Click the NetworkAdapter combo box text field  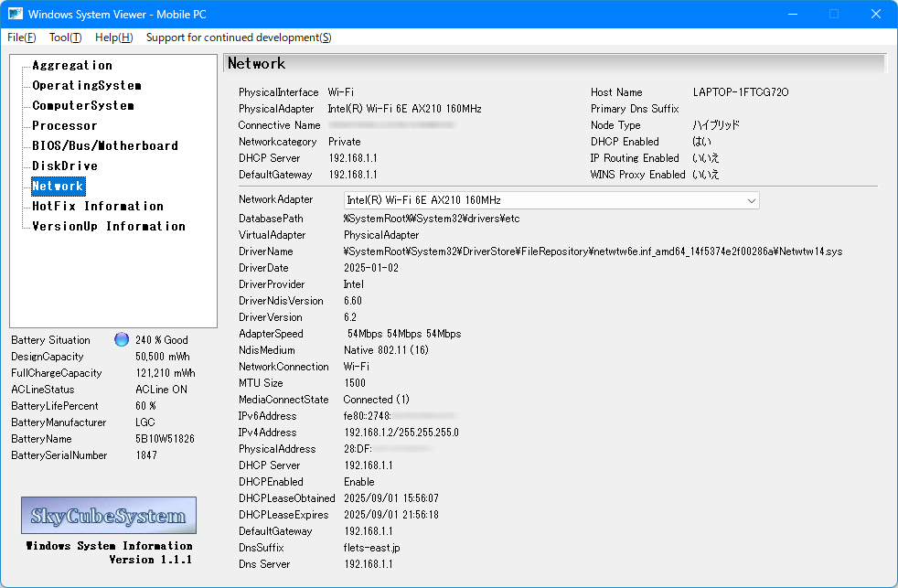[x=540, y=200]
